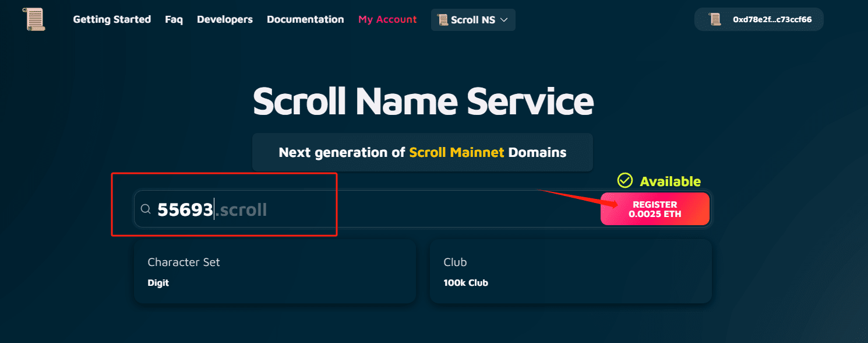Click the scroll icon in Scroll NS selector

point(443,20)
